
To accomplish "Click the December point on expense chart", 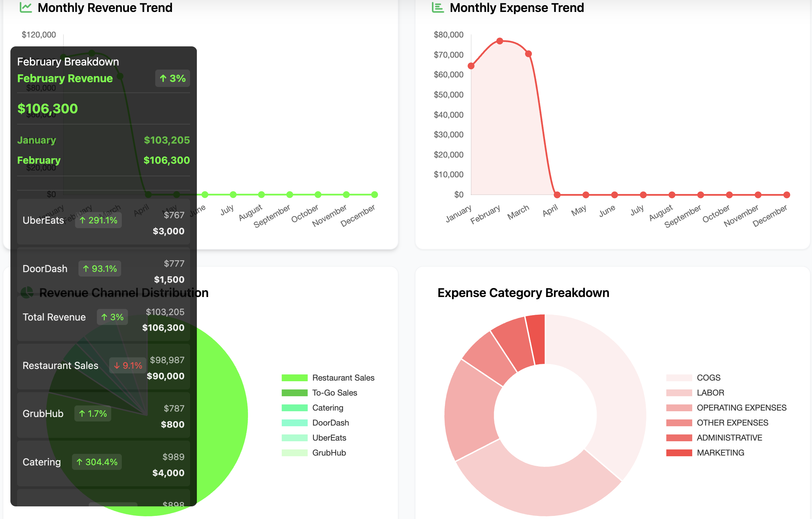I will 787,195.
